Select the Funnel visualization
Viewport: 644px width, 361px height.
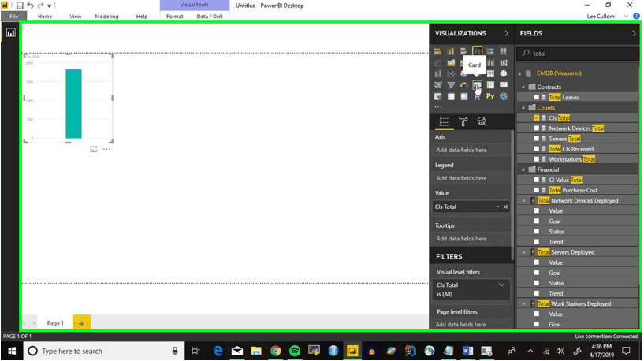[x=451, y=85]
